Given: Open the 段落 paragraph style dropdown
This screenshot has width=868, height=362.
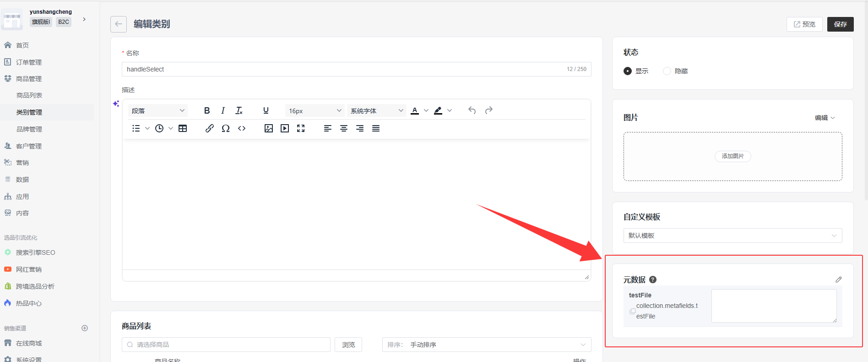Looking at the screenshot, I should [157, 111].
